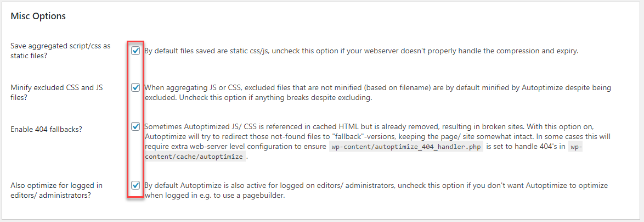
Task: Click Also optimize for logged in editors label
Action: 57,190
